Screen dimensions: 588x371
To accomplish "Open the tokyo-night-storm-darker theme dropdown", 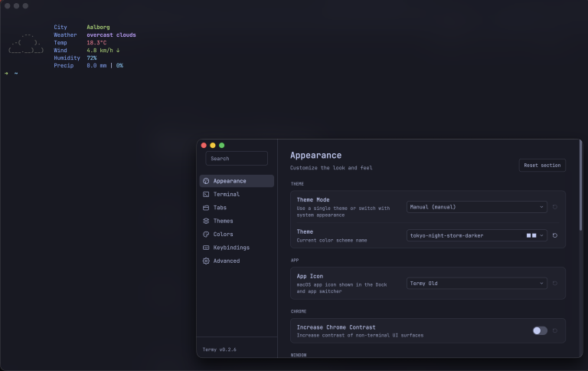I will (x=477, y=235).
